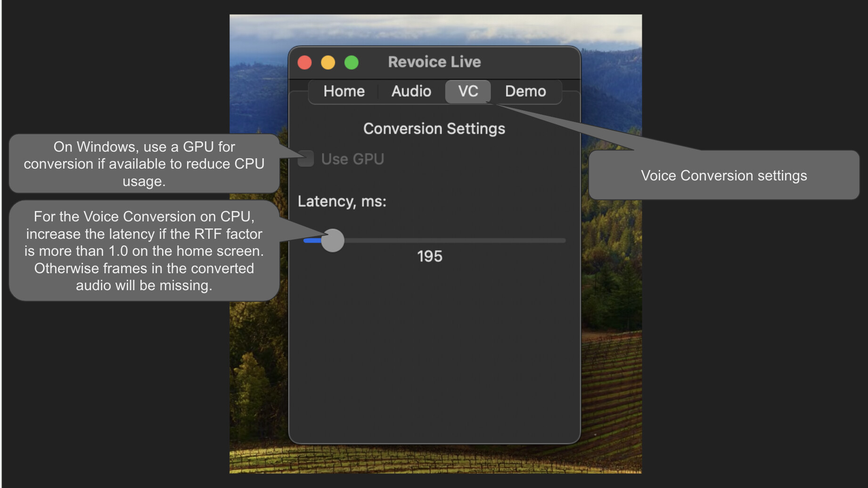Minimize Revoice Live with the yellow button
The width and height of the screenshot is (868, 488).
(x=328, y=62)
